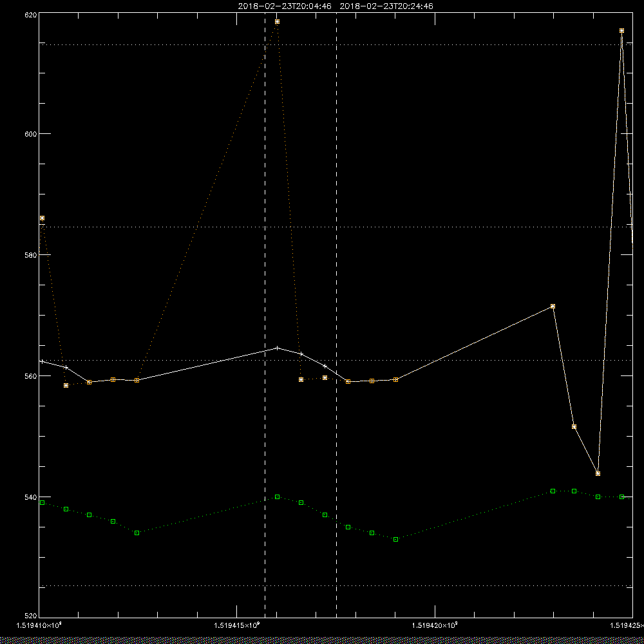Pick the orange marker at the white line's lowest point
The image size is (644, 644).
[x=598, y=473]
